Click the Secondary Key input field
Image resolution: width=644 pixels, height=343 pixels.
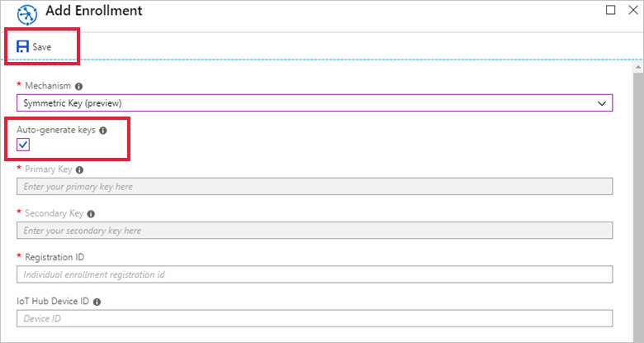point(314,231)
